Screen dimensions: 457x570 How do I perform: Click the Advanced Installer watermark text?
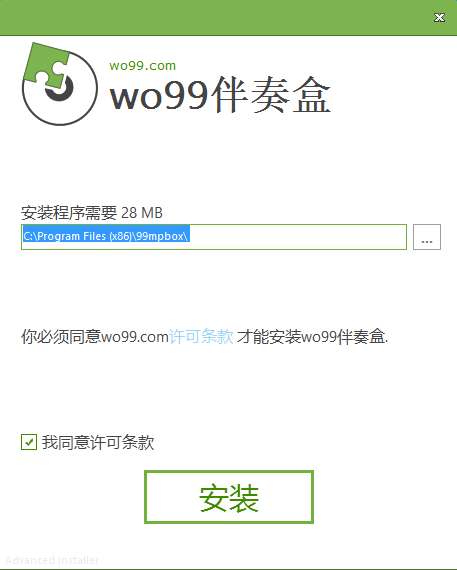tap(52, 560)
